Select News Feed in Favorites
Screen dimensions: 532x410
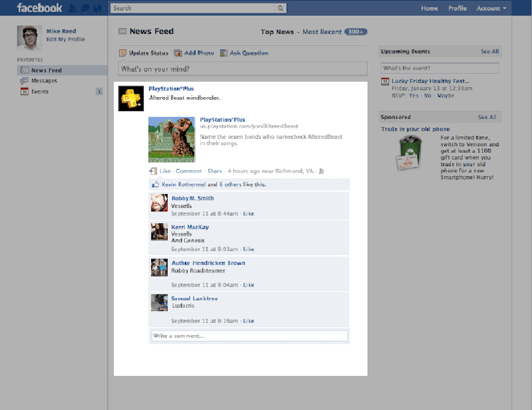click(62, 70)
